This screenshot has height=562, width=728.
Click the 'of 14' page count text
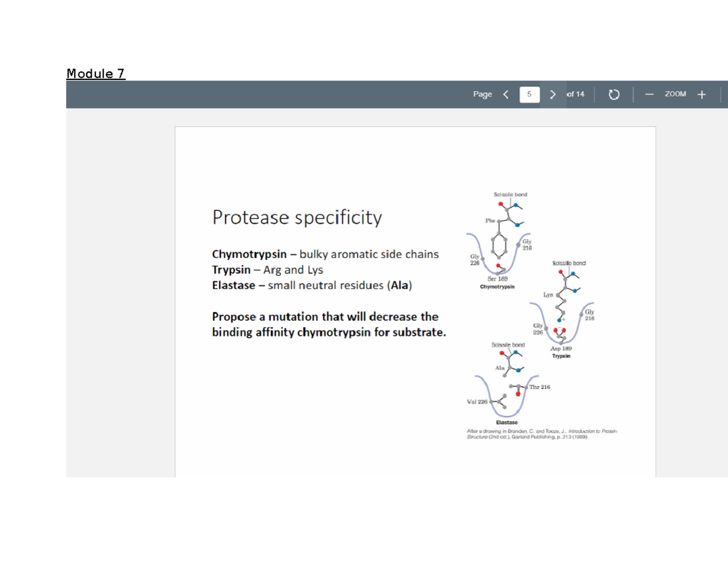pyautogui.click(x=575, y=94)
